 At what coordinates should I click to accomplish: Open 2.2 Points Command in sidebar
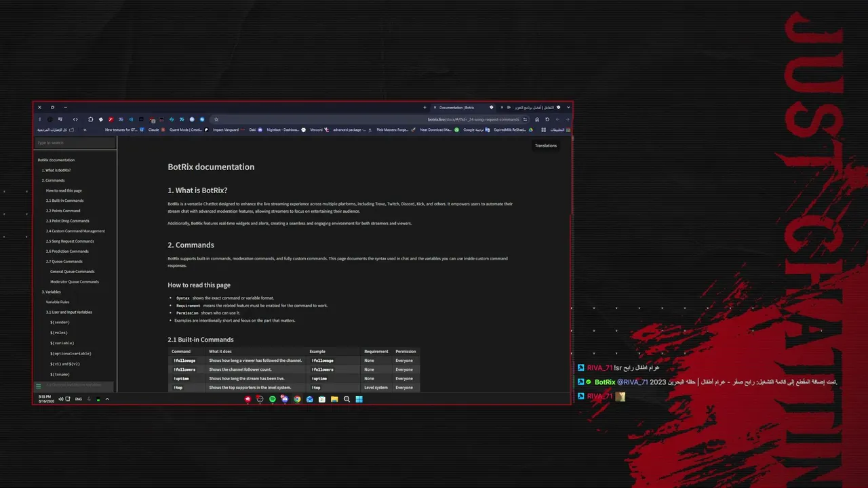tap(63, 211)
